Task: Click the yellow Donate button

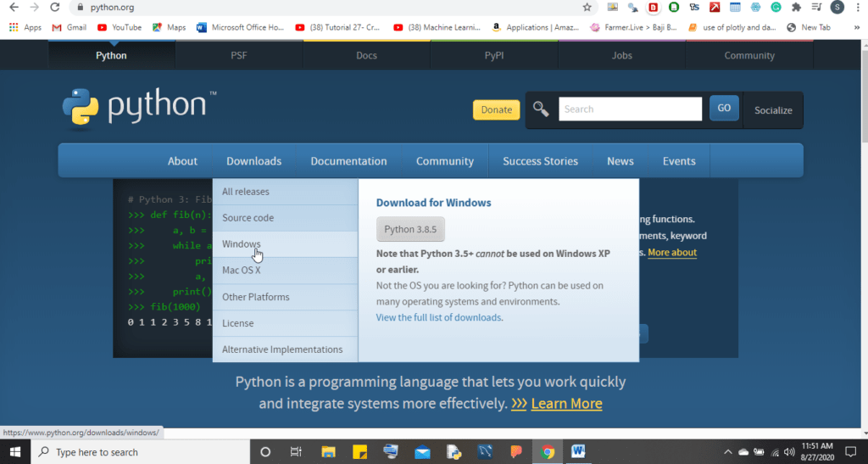Action: (x=496, y=109)
